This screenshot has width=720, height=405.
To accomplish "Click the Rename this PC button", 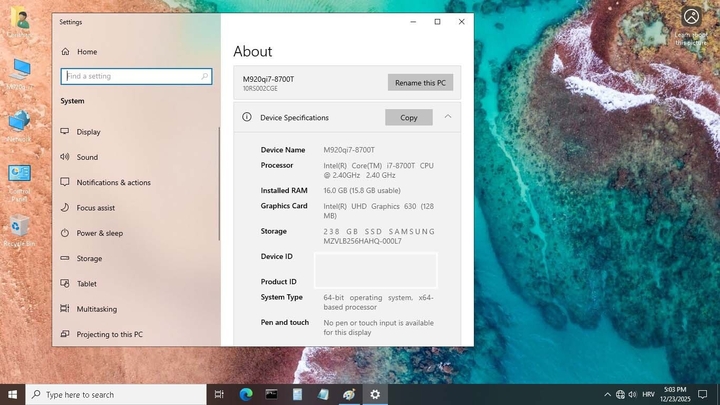I will (420, 82).
